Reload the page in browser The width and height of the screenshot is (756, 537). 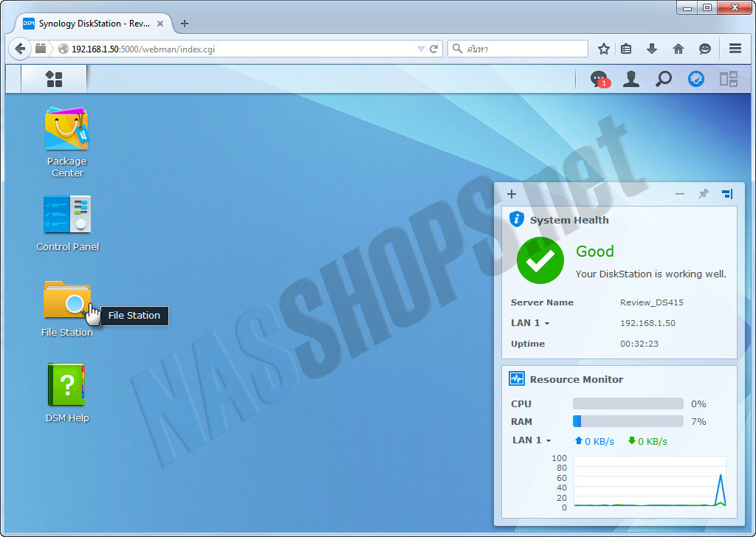[x=434, y=49]
